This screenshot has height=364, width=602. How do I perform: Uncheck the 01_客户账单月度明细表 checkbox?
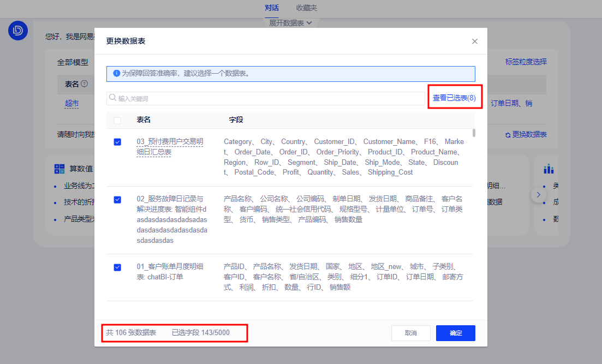(117, 267)
